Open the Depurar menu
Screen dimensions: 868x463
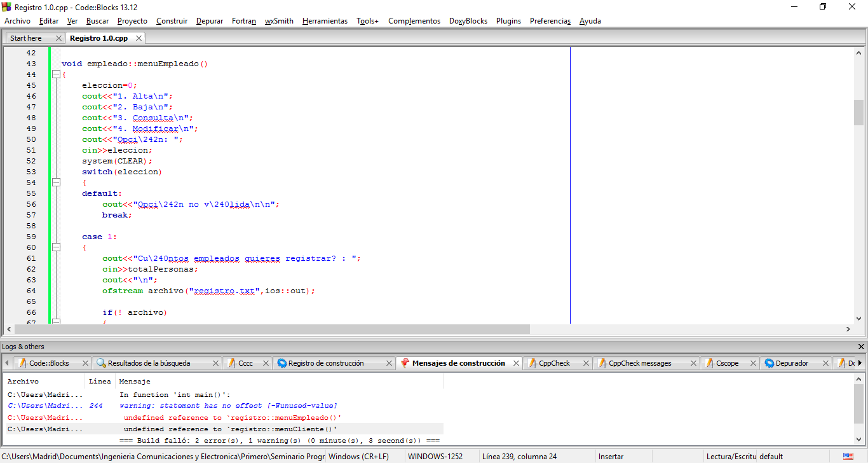coord(210,21)
